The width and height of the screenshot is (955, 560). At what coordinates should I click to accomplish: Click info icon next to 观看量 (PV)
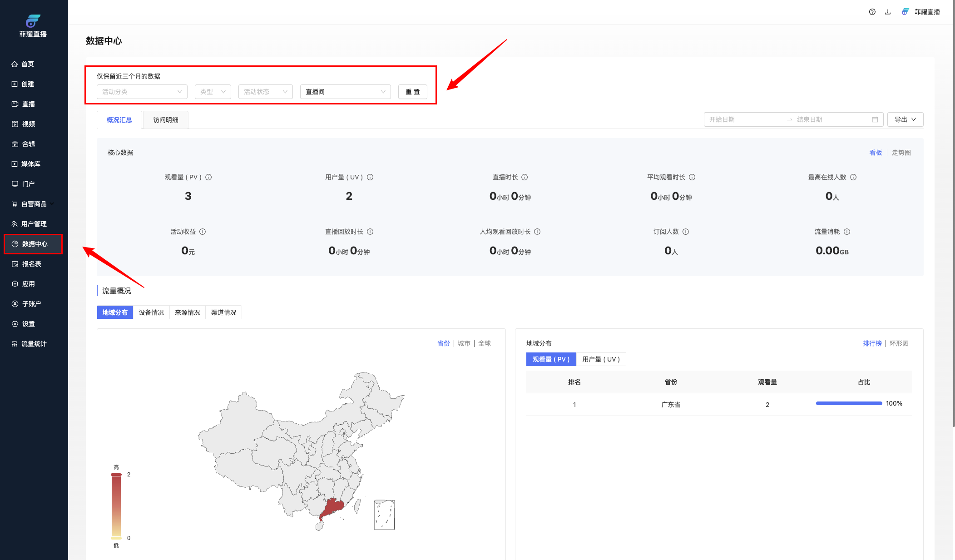click(208, 177)
